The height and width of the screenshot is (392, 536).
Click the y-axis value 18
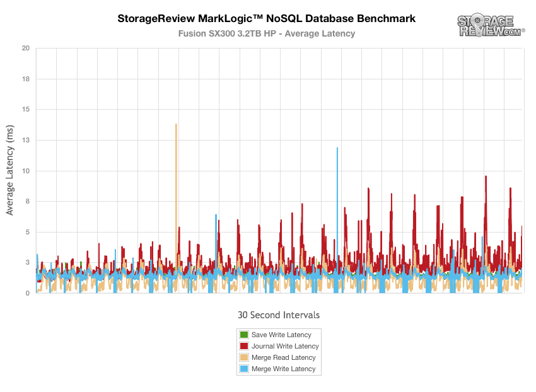[26, 79]
